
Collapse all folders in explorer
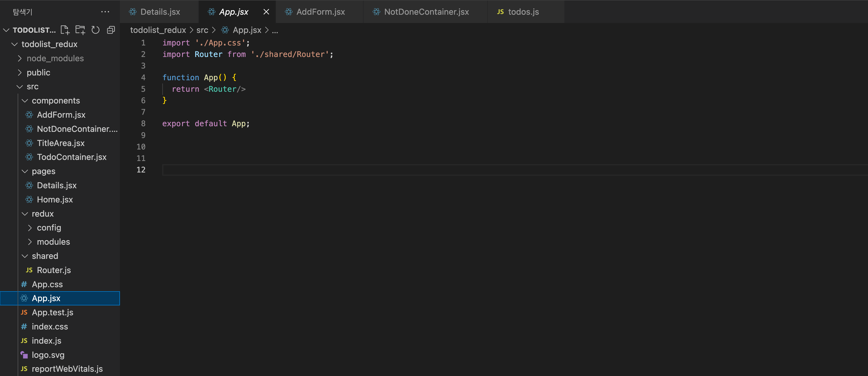click(x=111, y=30)
